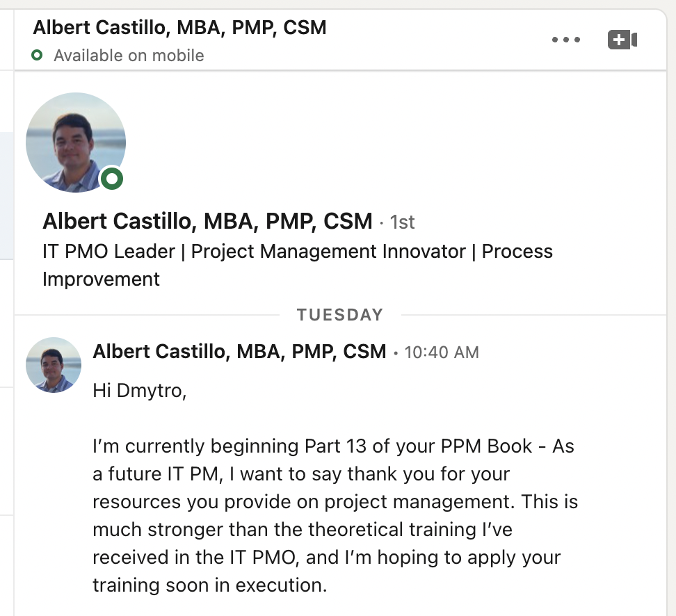Screen dimensions: 676x616
Task: Click small avatar beside the message
Action: [54, 365]
